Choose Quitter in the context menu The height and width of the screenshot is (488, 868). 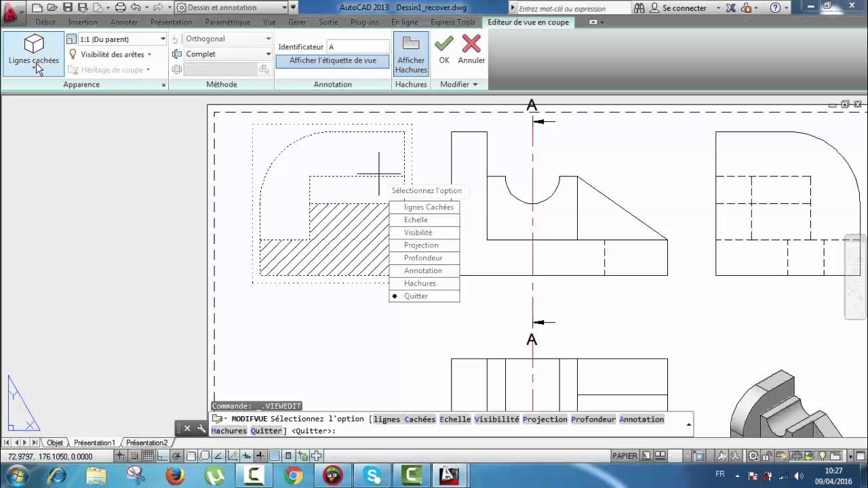(425, 296)
